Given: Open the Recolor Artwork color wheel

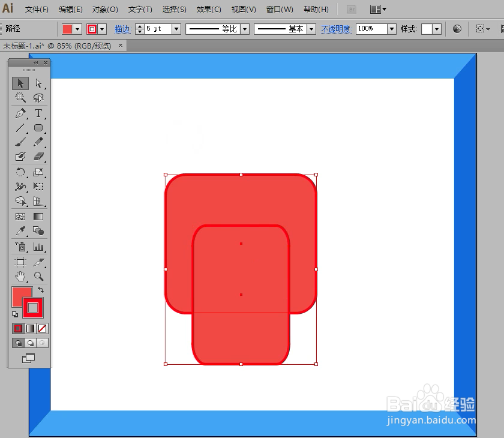Looking at the screenshot, I should 457,29.
